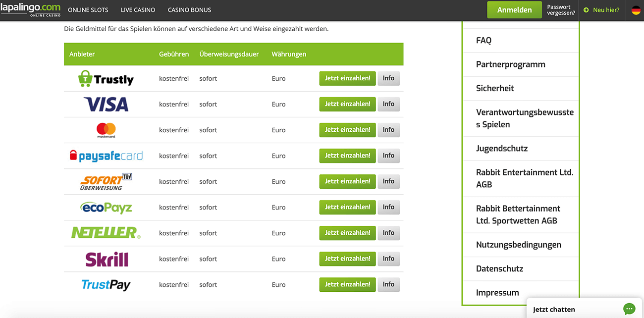Show Info for paysafecard
This screenshot has width=644, height=318.
pos(388,156)
